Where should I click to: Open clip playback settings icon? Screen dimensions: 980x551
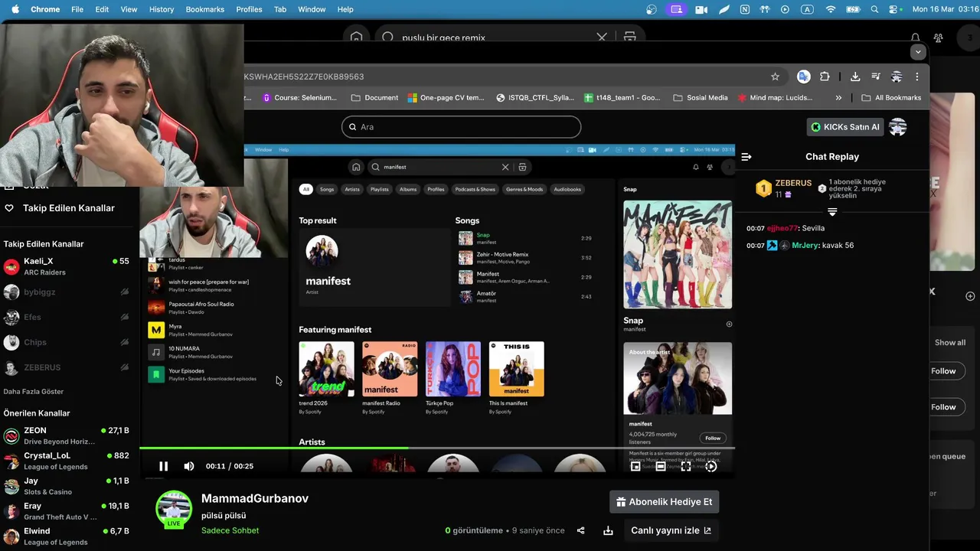tap(711, 466)
